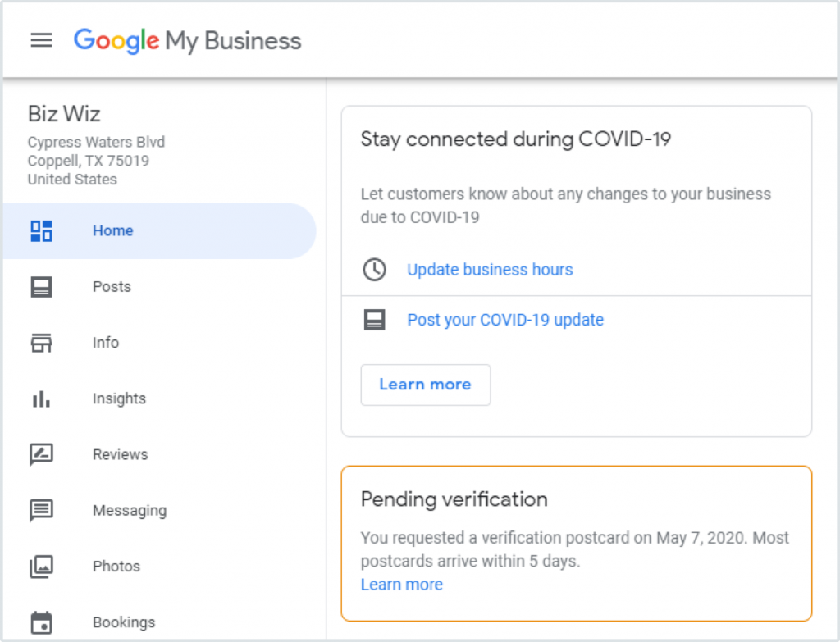Screen dimensions: 840x642
Task: Open Learn more under Pending verification
Action: [401, 584]
